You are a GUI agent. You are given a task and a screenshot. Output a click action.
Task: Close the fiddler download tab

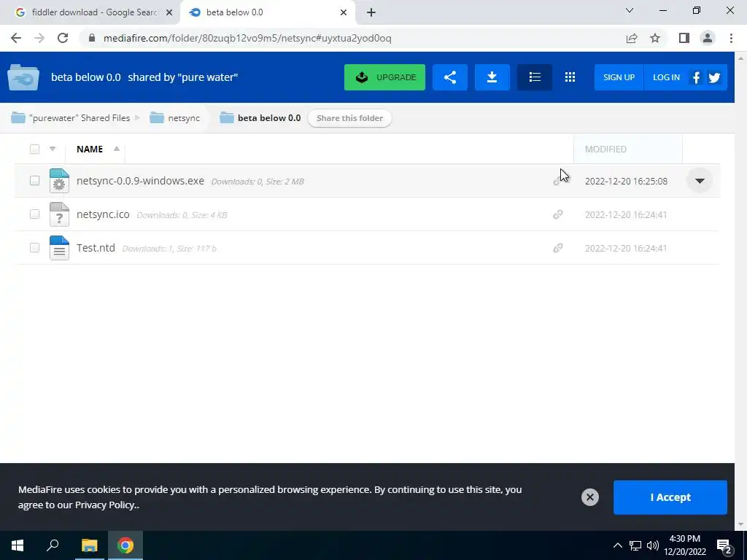(169, 12)
